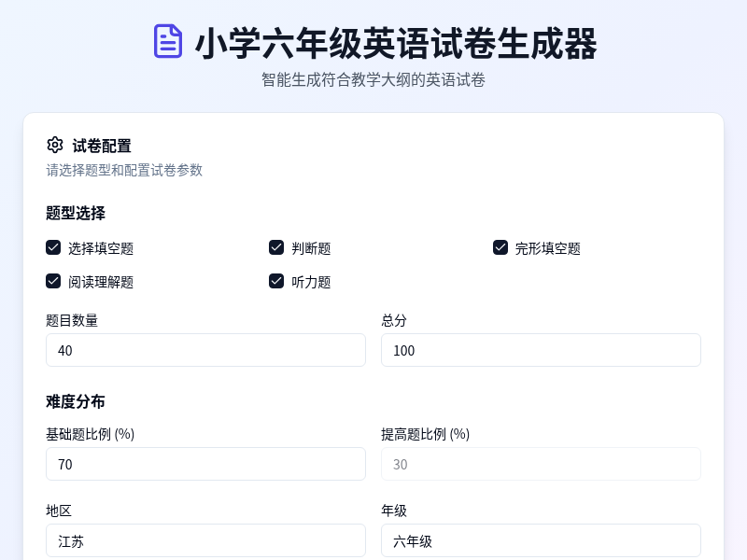Click the 试卷配置 panel title
Viewport: 747px width, 560px height.
102,146
